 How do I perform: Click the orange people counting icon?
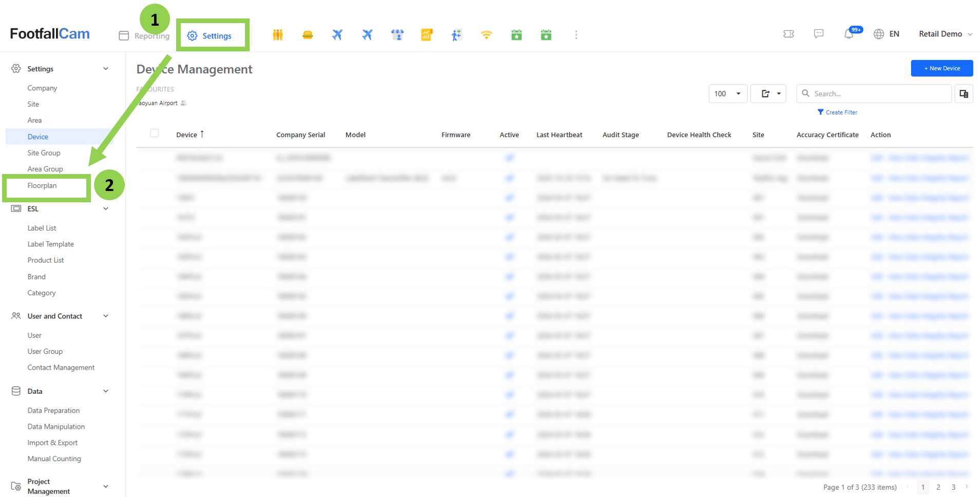tap(277, 35)
